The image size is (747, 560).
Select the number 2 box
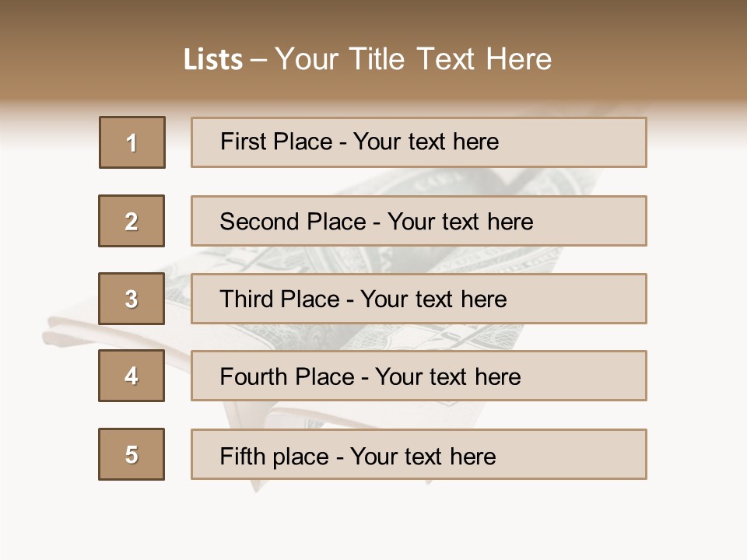pos(132,221)
